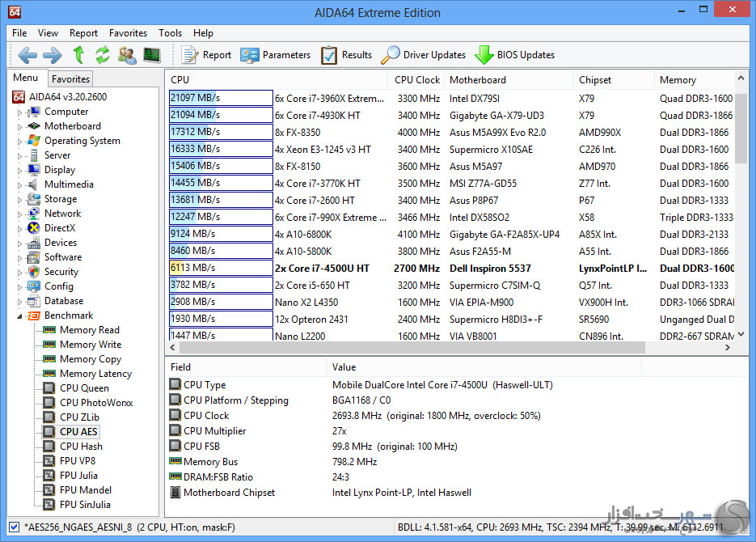Collapse the Benchmark tree node

tap(20, 316)
